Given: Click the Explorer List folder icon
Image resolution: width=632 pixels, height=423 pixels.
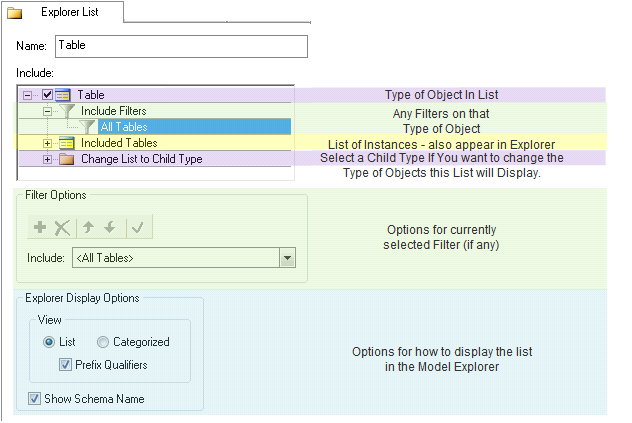Looking at the screenshot, I should (15, 13).
